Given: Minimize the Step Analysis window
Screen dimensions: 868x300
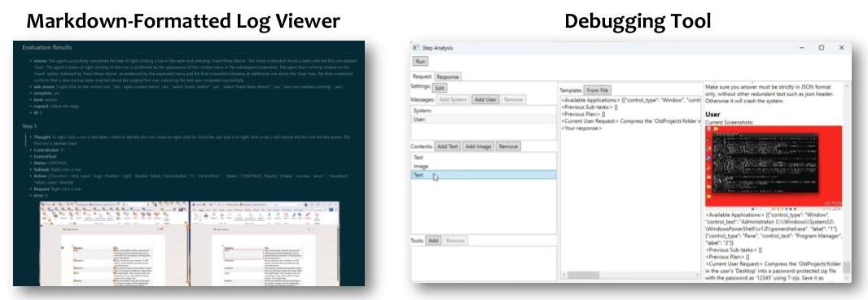Looking at the screenshot, I should [801, 48].
